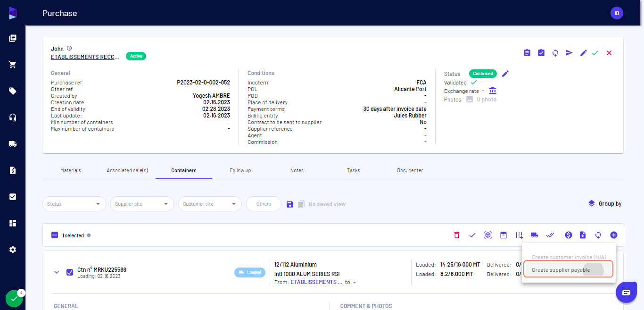This screenshot has width=644, height=310.
Task: Switch to the Follow up tab
Action: (240, 170)
